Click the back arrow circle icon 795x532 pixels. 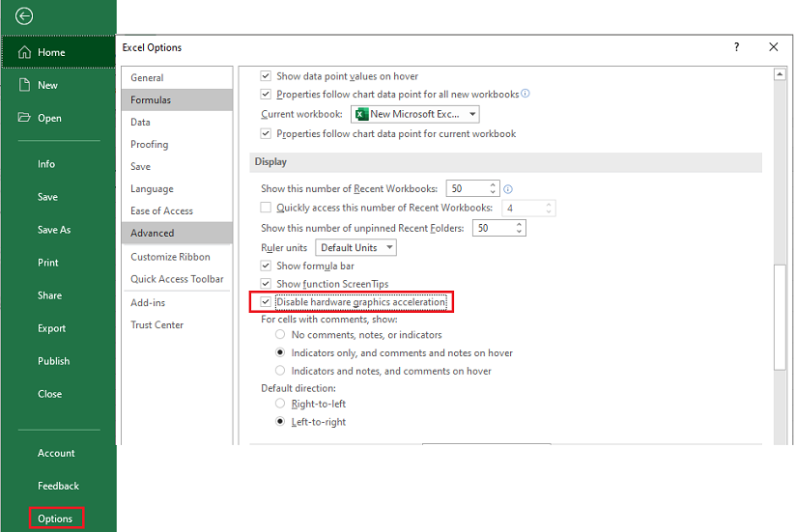coord(24,16)
